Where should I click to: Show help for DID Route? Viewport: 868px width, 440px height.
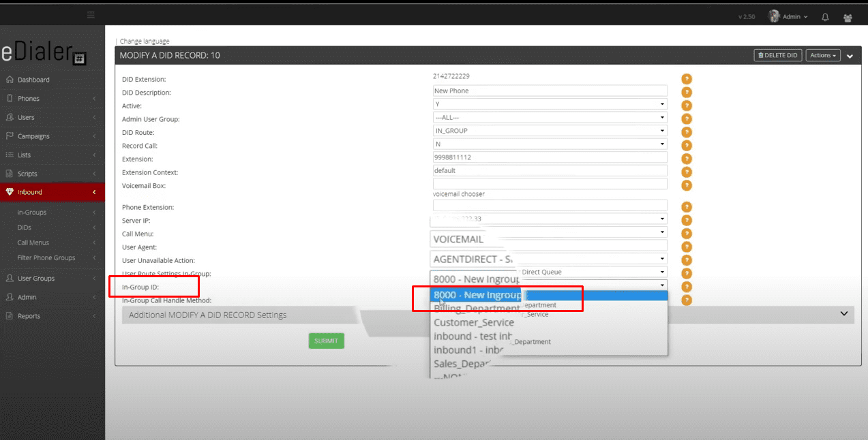tap(687, 132)
